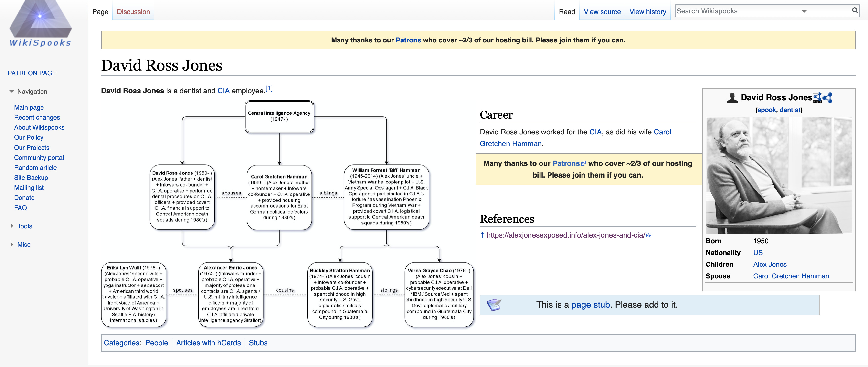The width and height of the screenshot is (868, 367).
Task: Click Patrons link in yellow Career banner
Action: pos(566,163)
